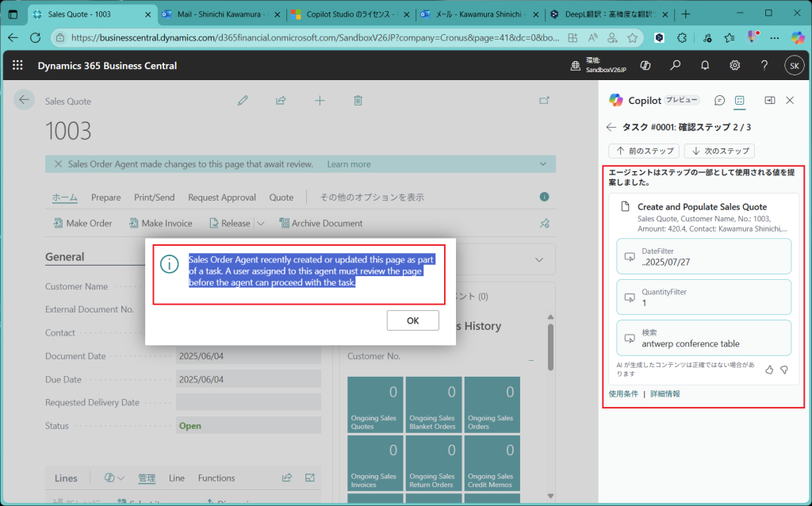
Task: Open the 詳細情報 link
Action: coord(665,393)
